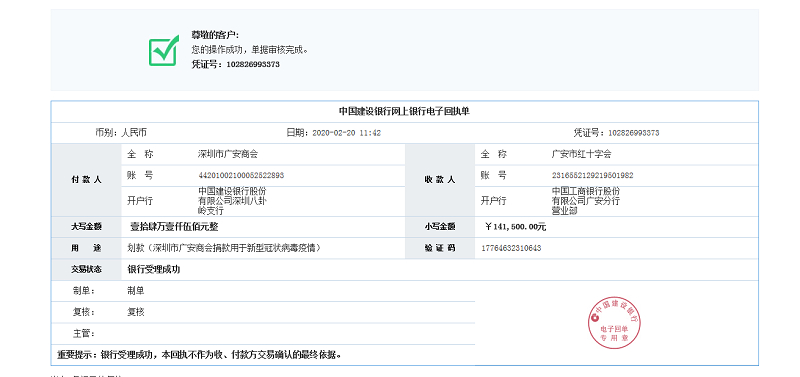Click the payee name 广安市红十字会

[x=582, y=154]
